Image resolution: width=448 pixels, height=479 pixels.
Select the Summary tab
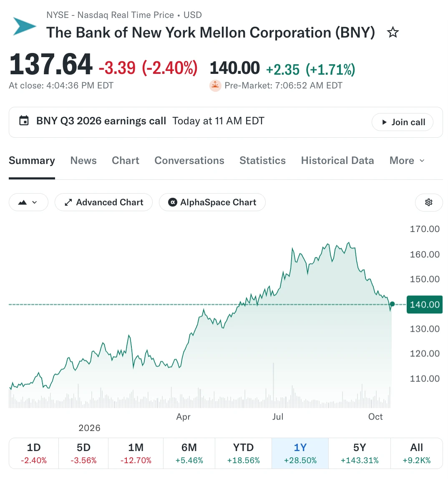[32, 160]
